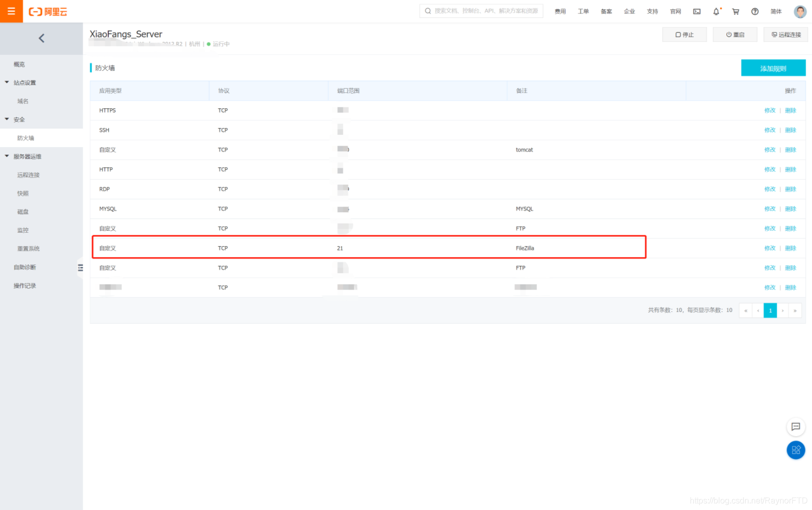Go to the previous page arrow
Image resolution: width=812 pixels, height=510 pixels.
[x=758, y=310]
